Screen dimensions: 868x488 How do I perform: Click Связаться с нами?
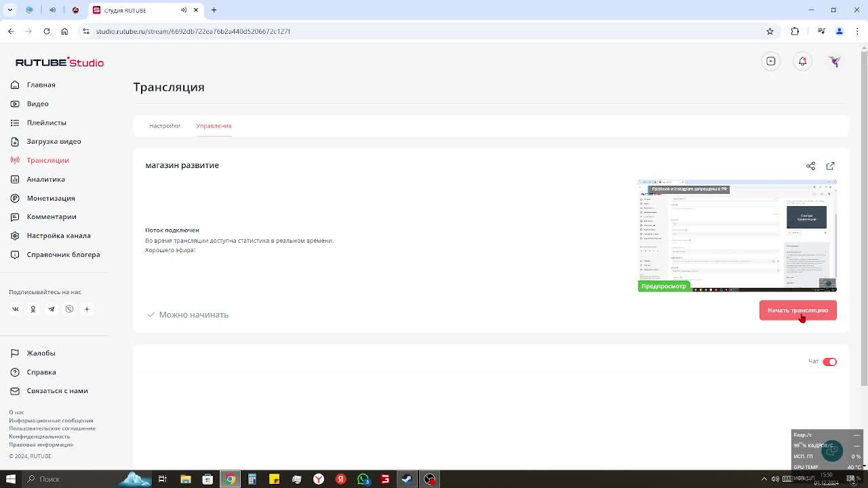tap(57, 390)
